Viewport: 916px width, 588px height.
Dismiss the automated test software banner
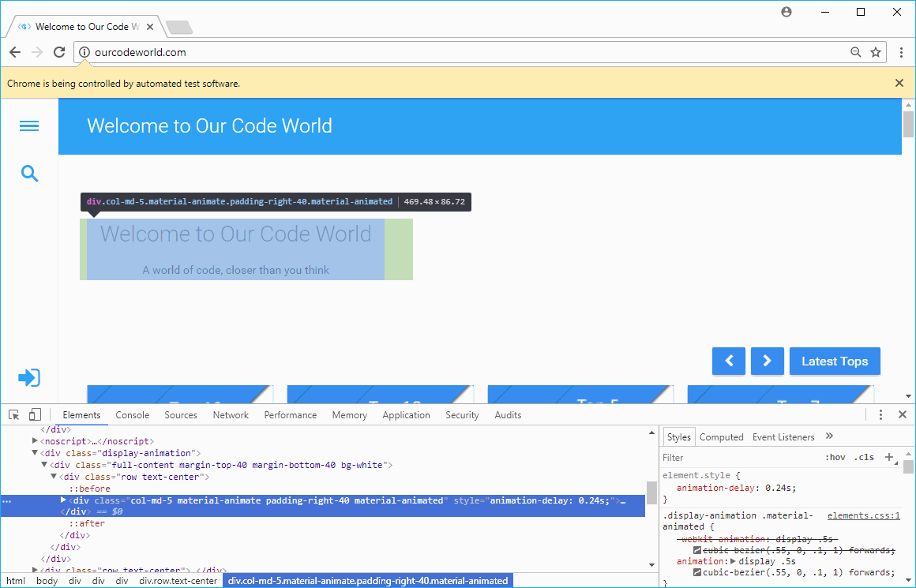pos(899,83)
